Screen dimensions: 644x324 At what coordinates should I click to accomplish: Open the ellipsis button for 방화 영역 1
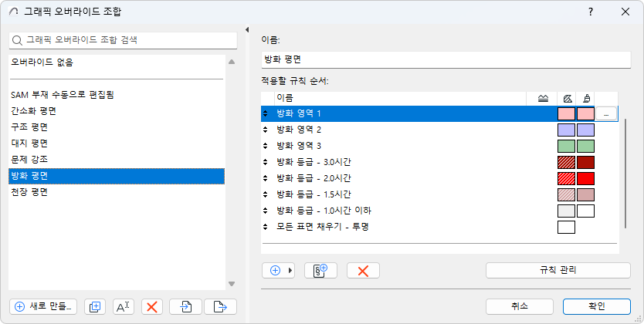click(607, 113)
